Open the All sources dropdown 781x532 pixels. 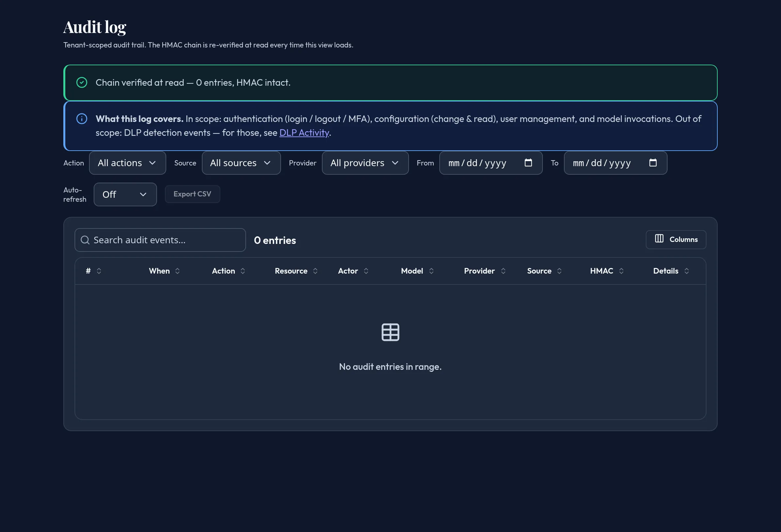pos(241,163)
